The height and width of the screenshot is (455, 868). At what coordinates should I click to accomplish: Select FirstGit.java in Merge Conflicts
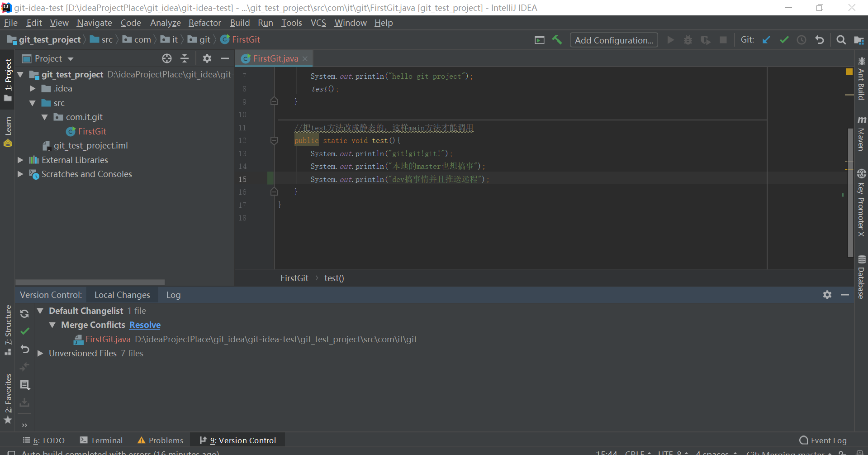(108, 339)
